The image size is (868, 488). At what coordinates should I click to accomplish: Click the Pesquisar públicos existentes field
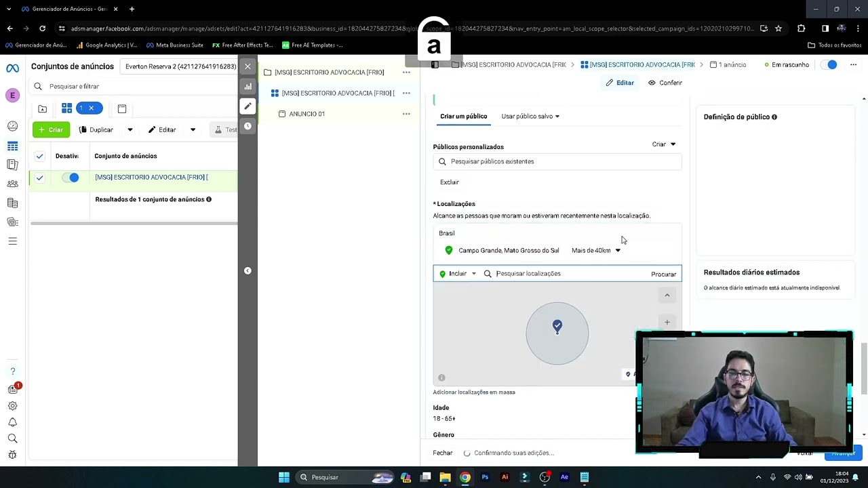557,161
